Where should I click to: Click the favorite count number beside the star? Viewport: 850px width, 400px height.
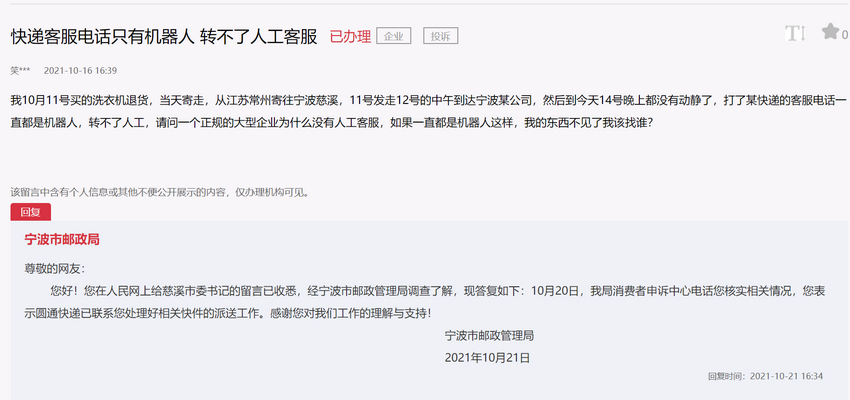[x=845, y=34]
